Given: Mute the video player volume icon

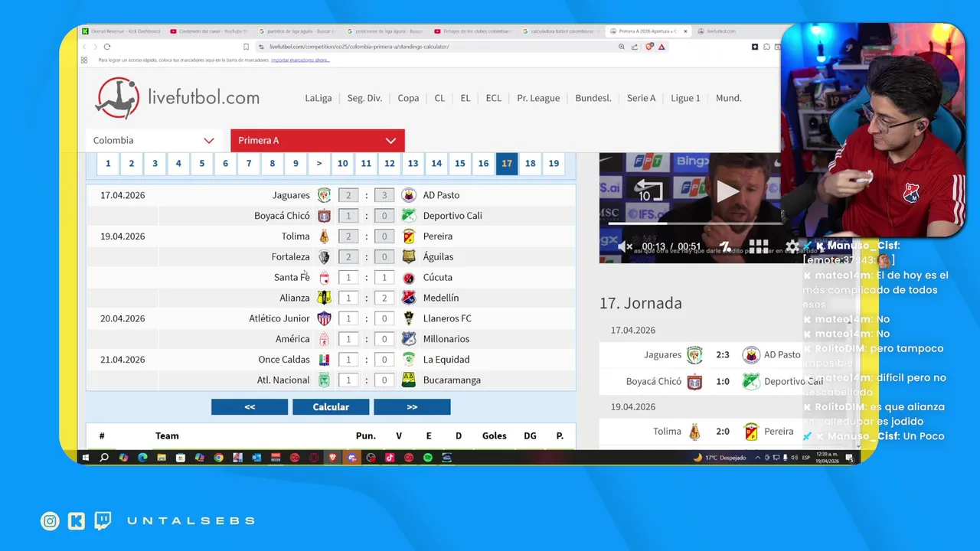Looking at the screenshot, I should (625, 246).
